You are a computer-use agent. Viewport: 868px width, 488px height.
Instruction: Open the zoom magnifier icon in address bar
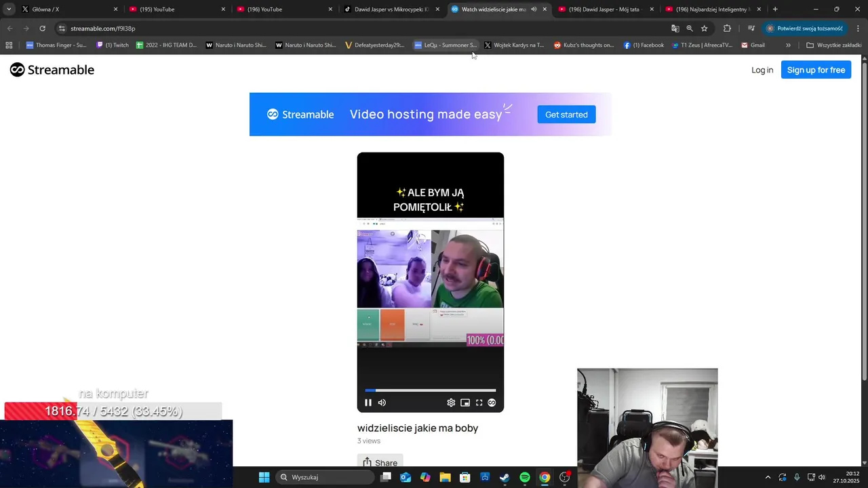[x=690, y=28]
